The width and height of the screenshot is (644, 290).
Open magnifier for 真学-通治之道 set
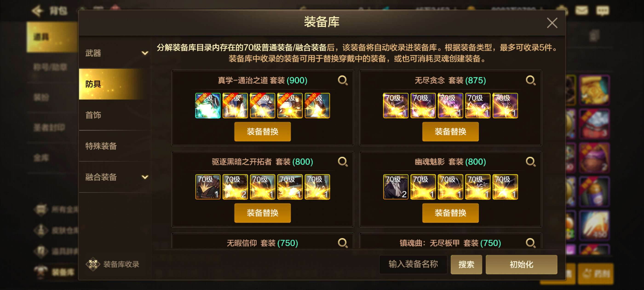point(343,81)
